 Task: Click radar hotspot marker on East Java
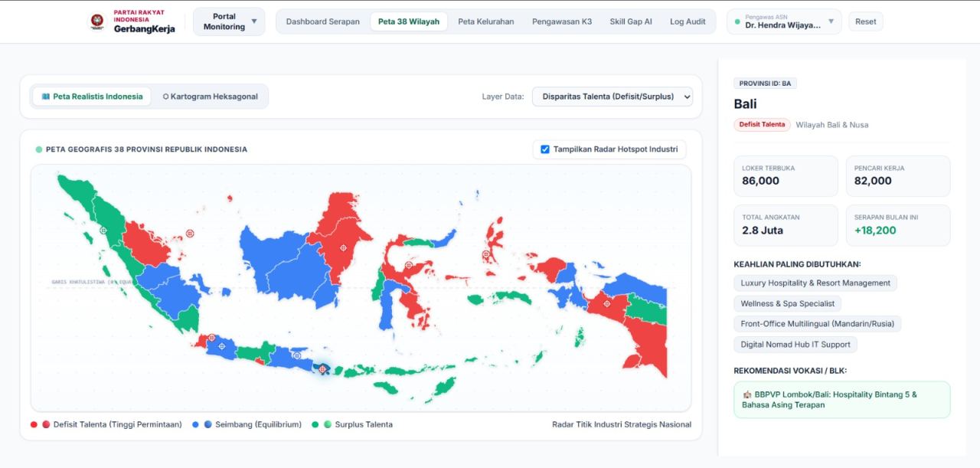coord(296,355)
